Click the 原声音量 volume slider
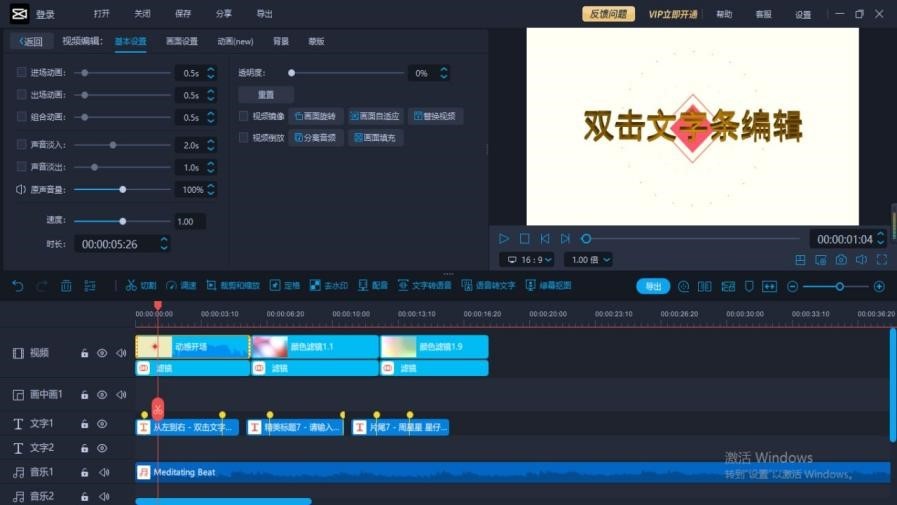897x505 pixels. (x=122, y=190)
